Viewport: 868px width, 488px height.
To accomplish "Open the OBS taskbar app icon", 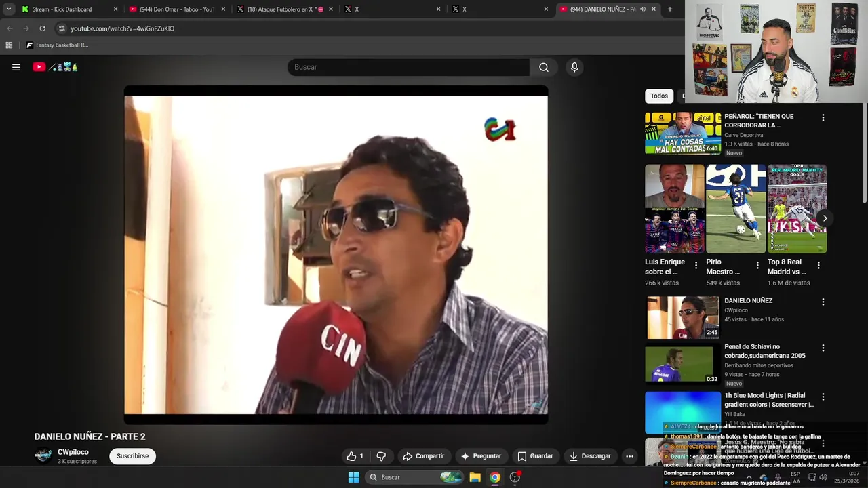I will tap(515, 477).
